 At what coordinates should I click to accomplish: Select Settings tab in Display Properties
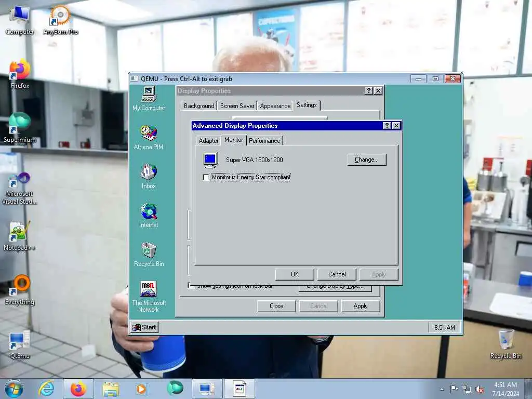pos(307,105)
